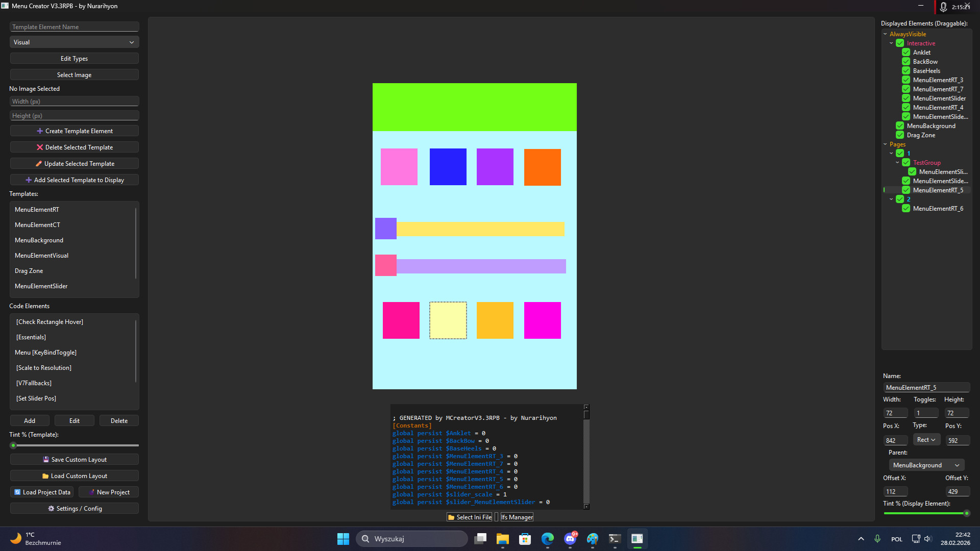The height and width of the screenshot is (551, 980).
Task: Select the MenuElementCT template
Action: (72, 225)
